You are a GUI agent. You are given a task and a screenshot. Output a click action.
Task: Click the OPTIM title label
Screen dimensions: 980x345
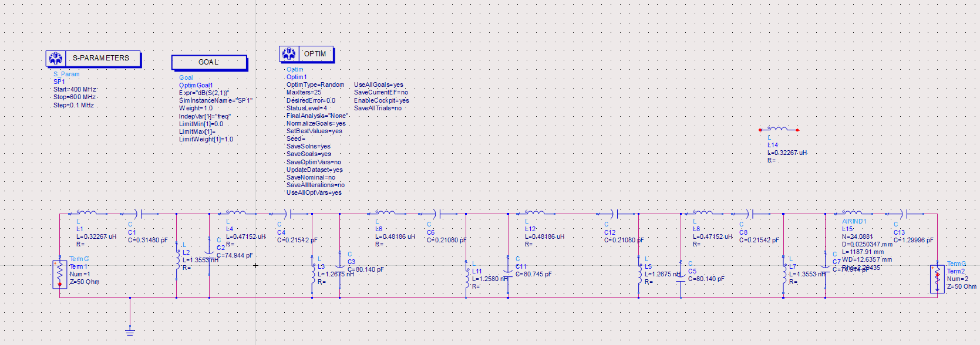tap(315, 54)
